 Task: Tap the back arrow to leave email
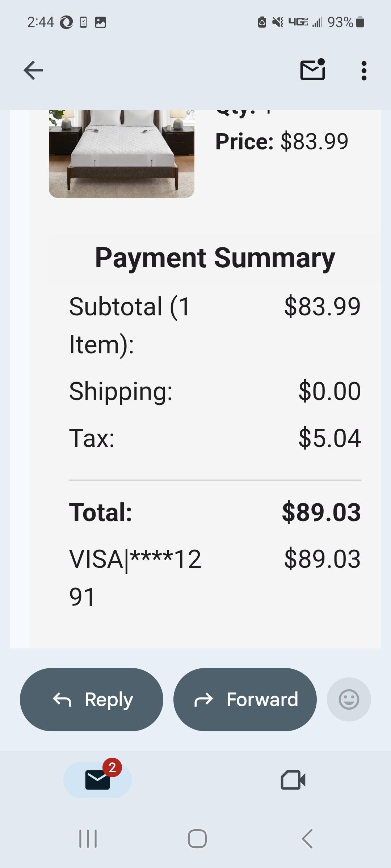33,70
